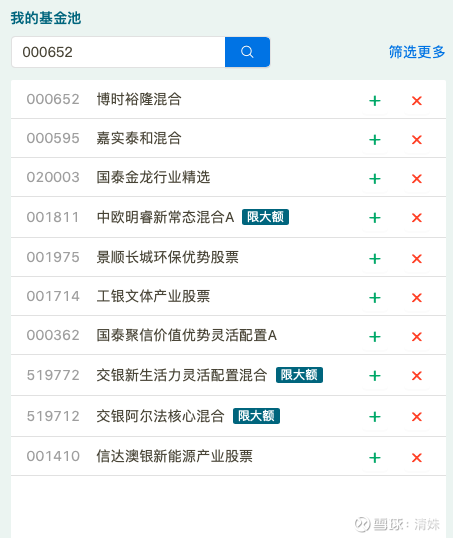
Task: Click 限大额 tag beside 交银阿尔法核心混合
Action: pyautogui.click(x=256, y=416)
